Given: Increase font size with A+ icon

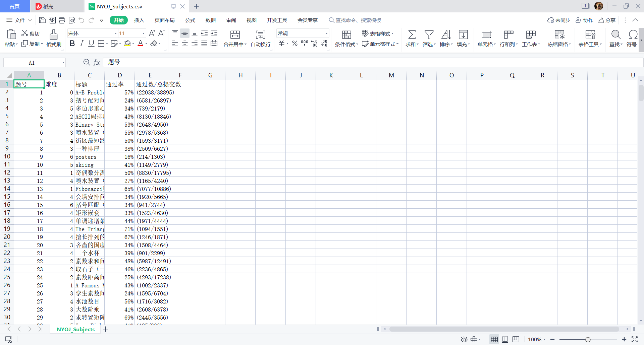Looking at the screenshot, I should [x=152, y=33].
